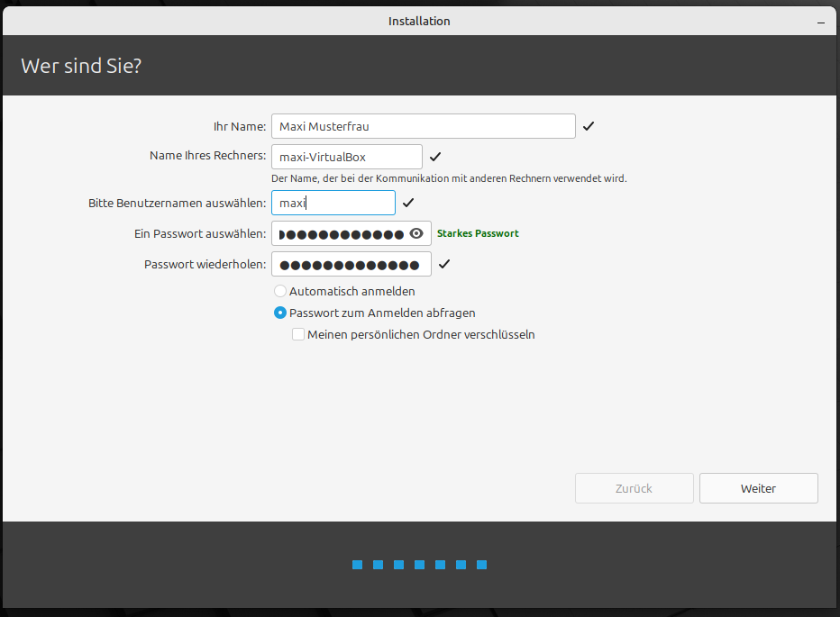Focus the Ihr Name input field
Image resolution: width=840 pixels, height=617 pixels.
tap(424, 126)
